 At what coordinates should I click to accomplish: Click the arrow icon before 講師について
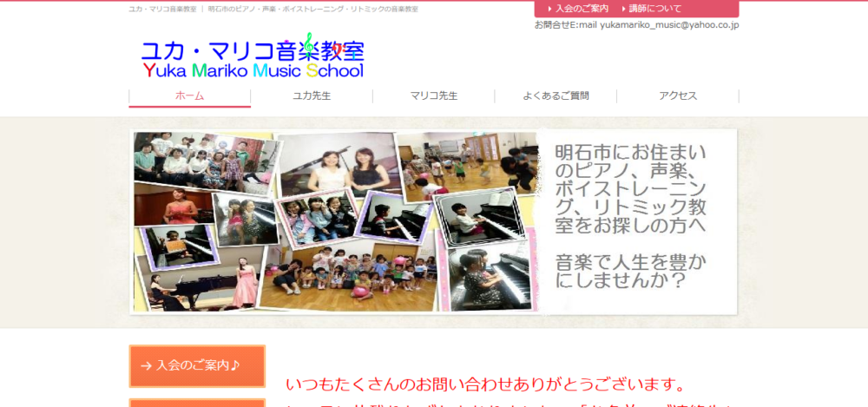(x=624, y=9)
